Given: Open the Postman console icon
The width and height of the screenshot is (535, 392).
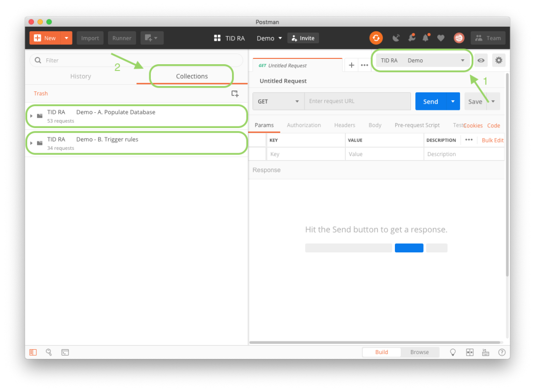Looking at the screenshot, I should click(x=65, y=352).
